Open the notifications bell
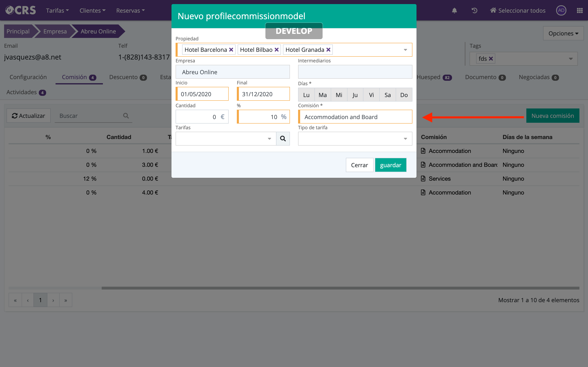Image resolution: width=588 pixels, height=367 pixels. [x=454, y=10]
